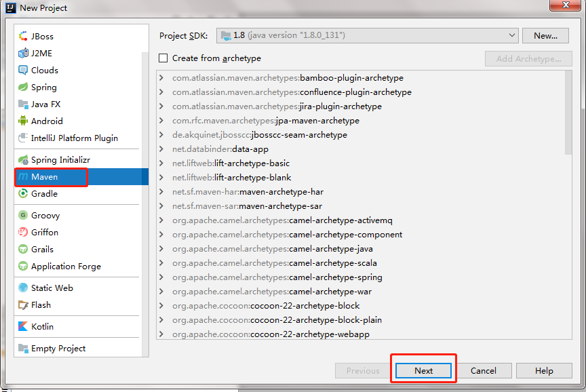Select maven-archetype-har row

tap(361, 192)
